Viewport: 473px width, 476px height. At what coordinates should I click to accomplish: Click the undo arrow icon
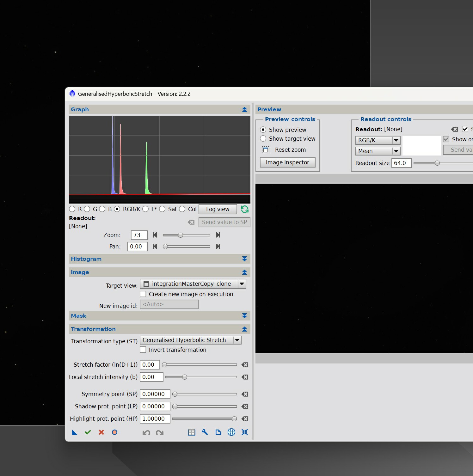(x=146, y=432)
